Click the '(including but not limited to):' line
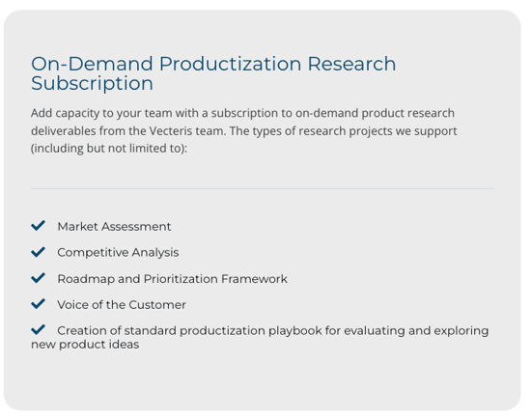 point(109,149)
